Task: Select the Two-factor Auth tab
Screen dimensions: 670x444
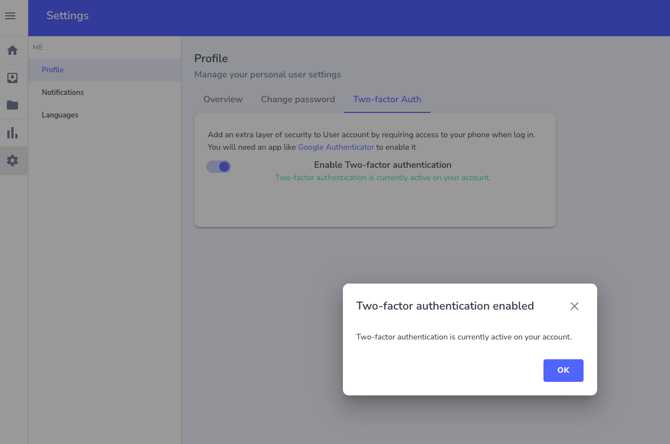Action: (x=387, y=99)
